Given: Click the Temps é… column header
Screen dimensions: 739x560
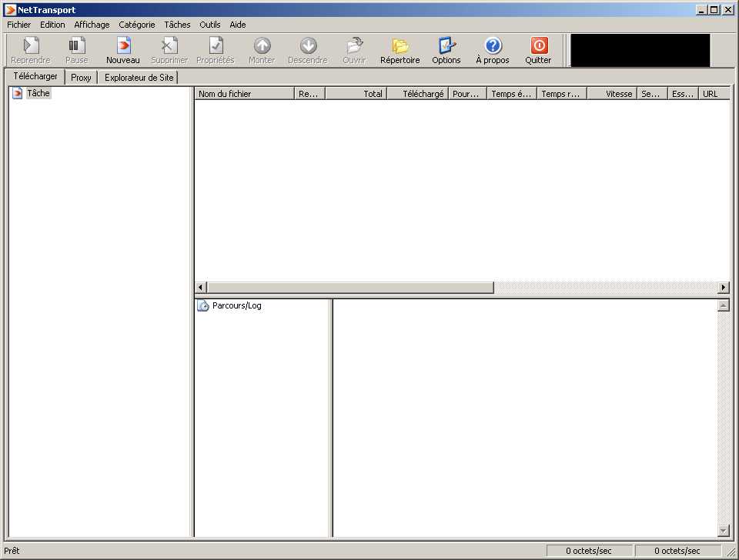Looking at the screenshot, I should pos(512,94).
